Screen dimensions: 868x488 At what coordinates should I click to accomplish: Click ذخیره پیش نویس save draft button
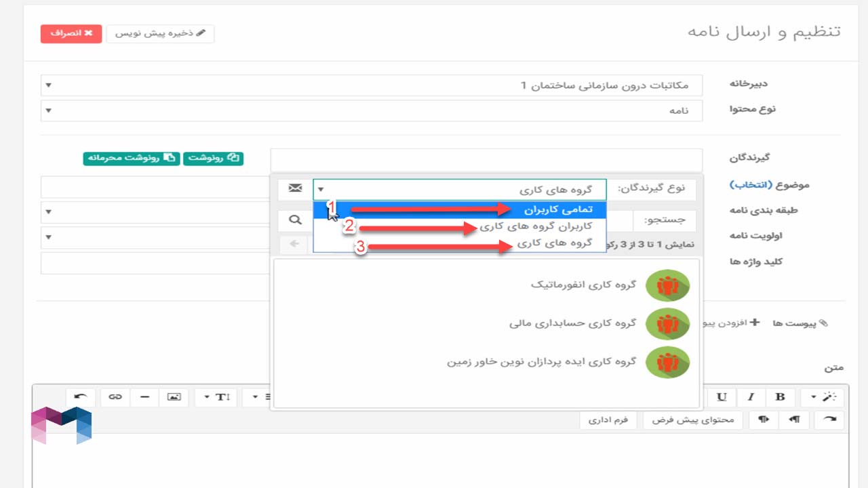point(161,33)
